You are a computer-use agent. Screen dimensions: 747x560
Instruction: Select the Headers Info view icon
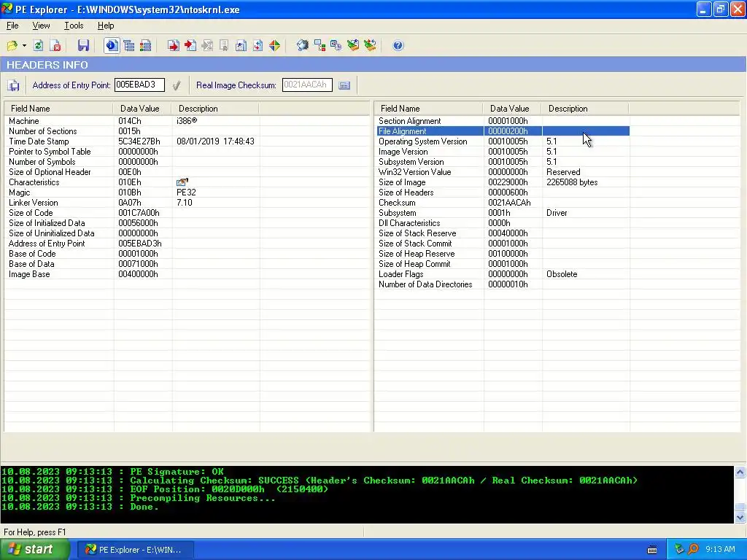click(x=112, y=46)
